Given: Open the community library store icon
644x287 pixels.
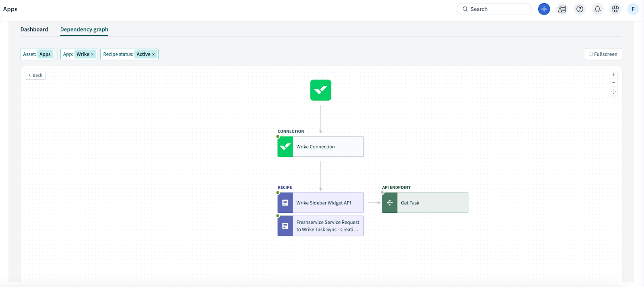Looking at the screenshot, I should (x=615, y=9).
